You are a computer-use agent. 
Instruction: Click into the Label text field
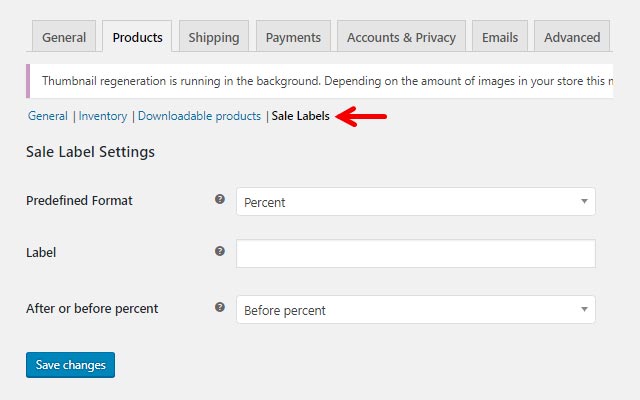pos(416,253)
